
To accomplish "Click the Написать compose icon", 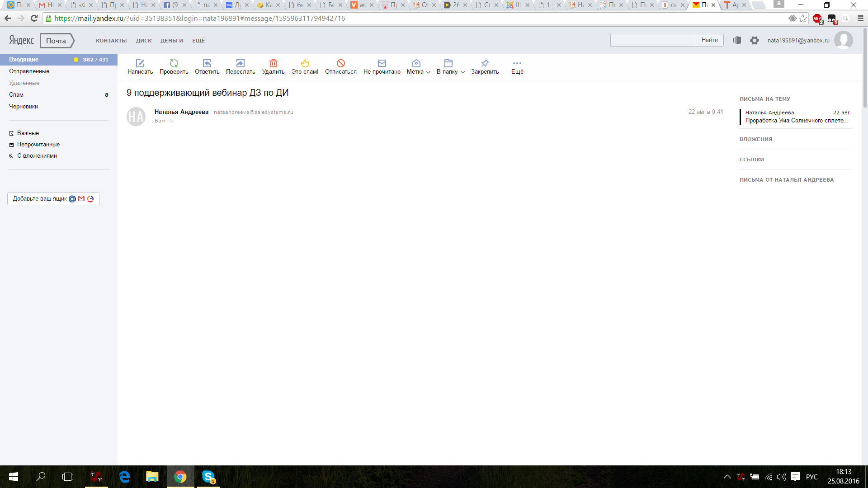I will [x=140, y=63].
